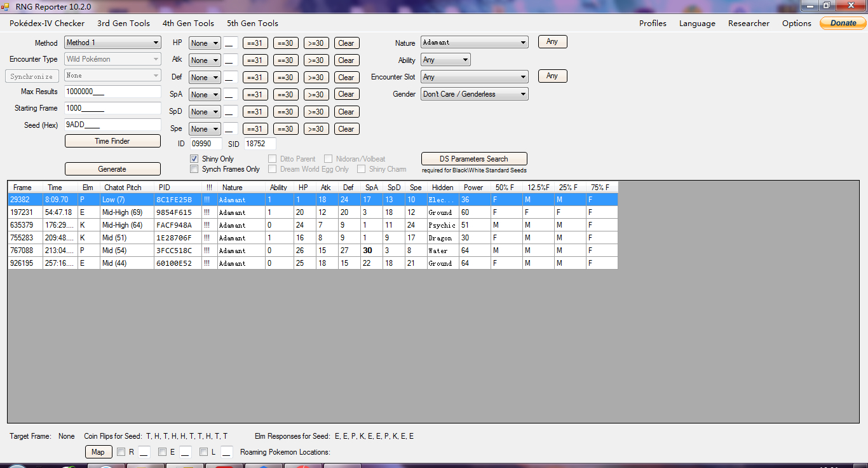This screenshot has width=868, height=468.
Task: Open the Researcher menu
Action: tap(749, 24)
